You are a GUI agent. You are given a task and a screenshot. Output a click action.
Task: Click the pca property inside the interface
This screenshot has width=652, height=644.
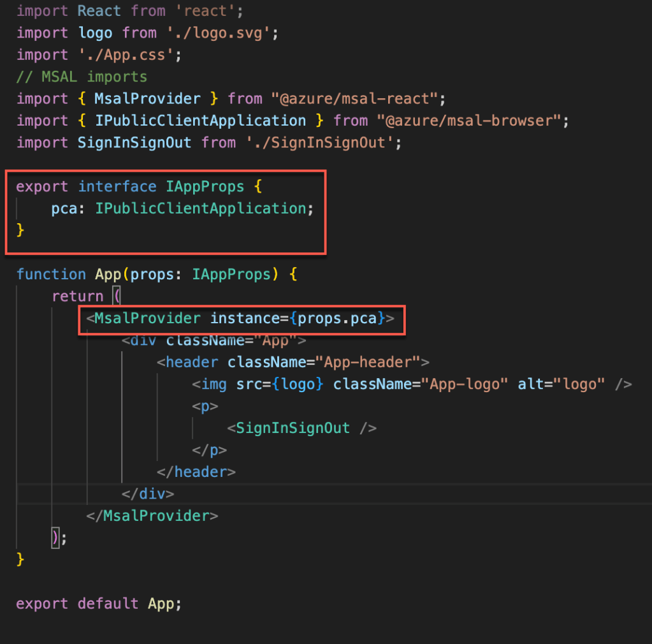(64, 208)
